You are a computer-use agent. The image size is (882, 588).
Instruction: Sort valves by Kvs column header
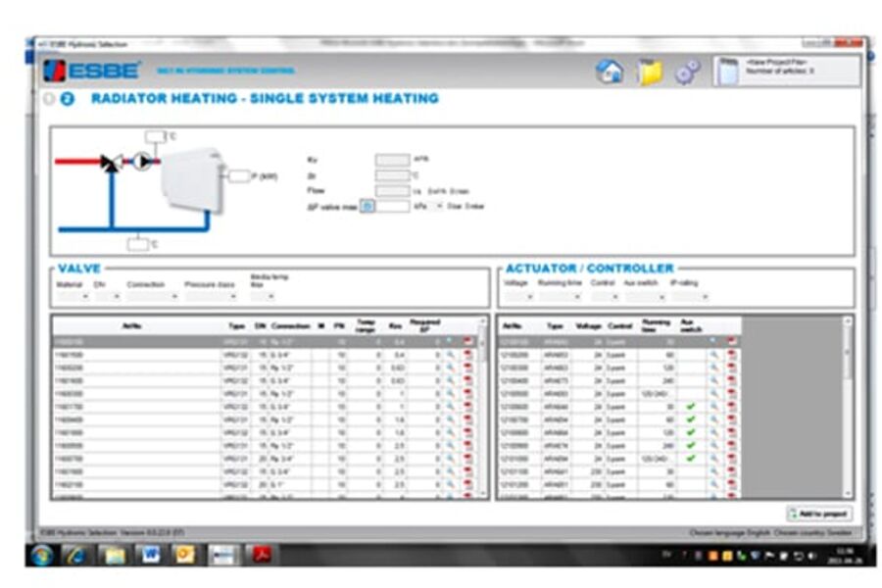[x=396, y=322]
